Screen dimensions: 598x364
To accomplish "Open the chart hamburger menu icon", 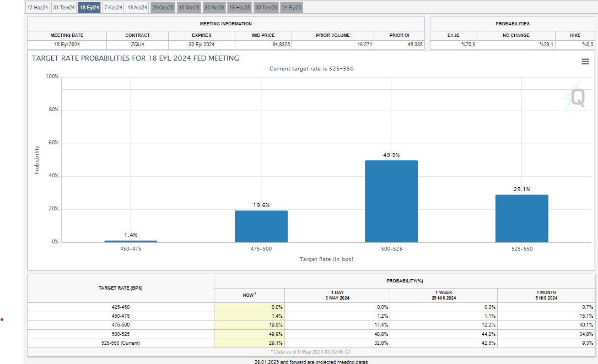I will [585, 62].
